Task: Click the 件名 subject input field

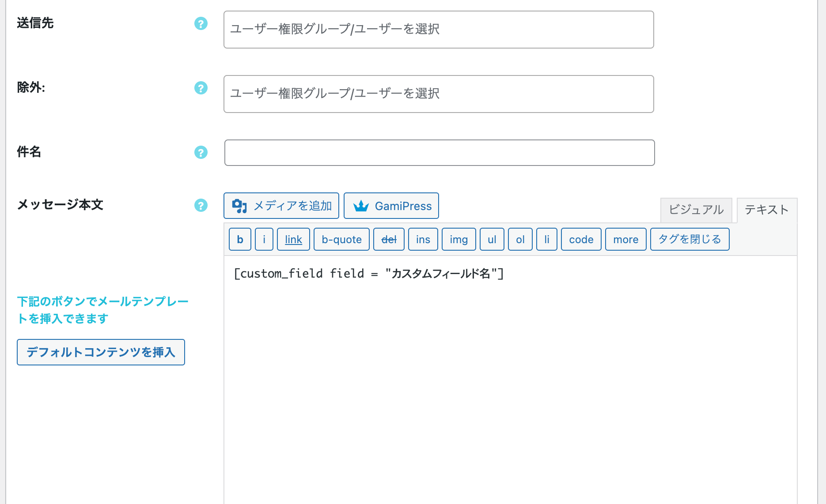Action: tap(440, 153)
